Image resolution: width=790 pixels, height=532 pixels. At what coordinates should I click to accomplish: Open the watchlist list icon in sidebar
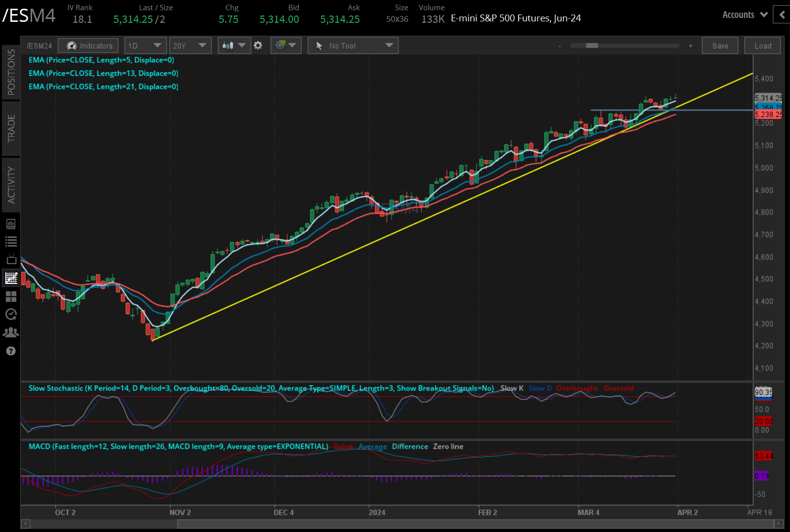click(11, 241)
